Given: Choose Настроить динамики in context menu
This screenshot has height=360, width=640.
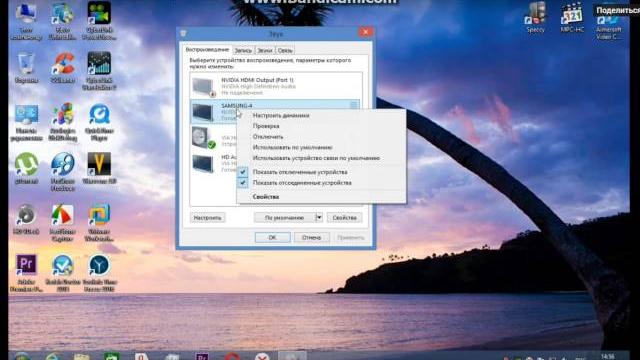Looking at the screenshot, I should click(281, 116).
